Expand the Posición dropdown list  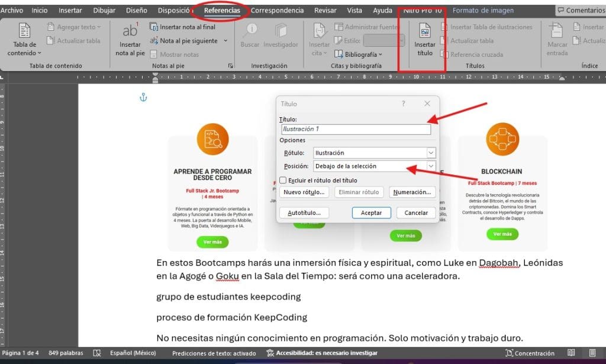click(x=430, y=166)
